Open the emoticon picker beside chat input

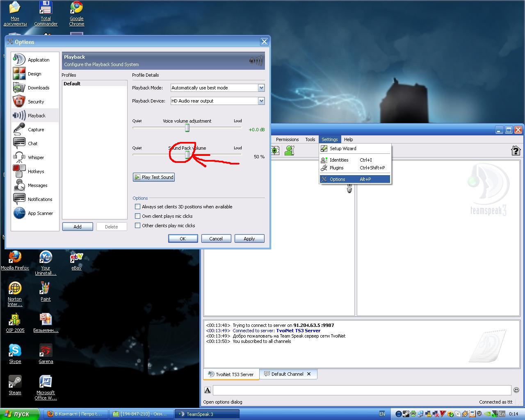point(516,390)
